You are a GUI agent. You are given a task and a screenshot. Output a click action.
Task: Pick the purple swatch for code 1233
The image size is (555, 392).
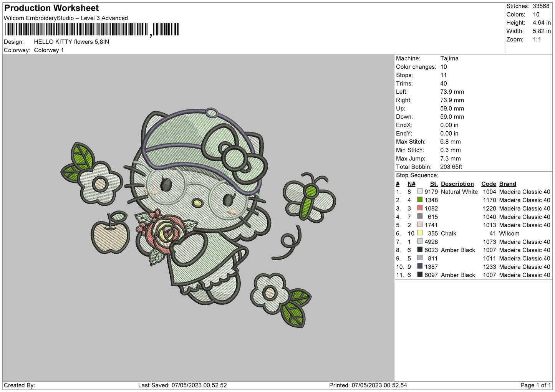coord(420,267)
